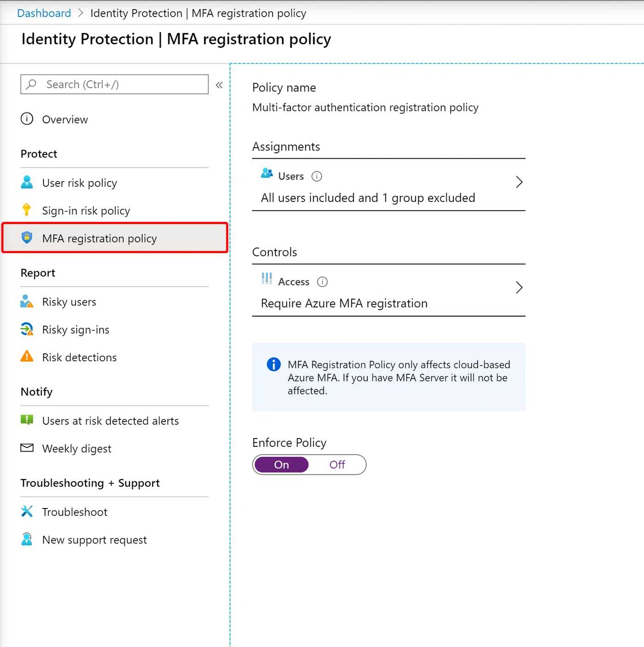644x647 pixels.
Task: Turn Enforce Policy On
Action: (x=282, y=465)
